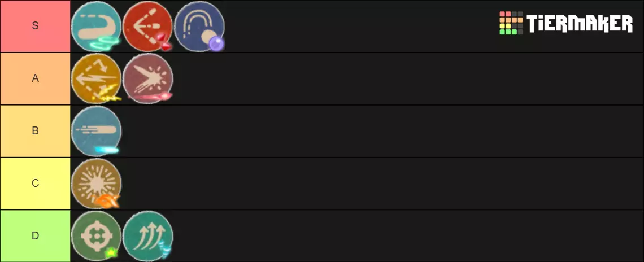Image resolution: width=644 pixels, height=262 pixels.
Task: Click the teal curved-trail icon in S tier
Action: (x=97, y=26)
